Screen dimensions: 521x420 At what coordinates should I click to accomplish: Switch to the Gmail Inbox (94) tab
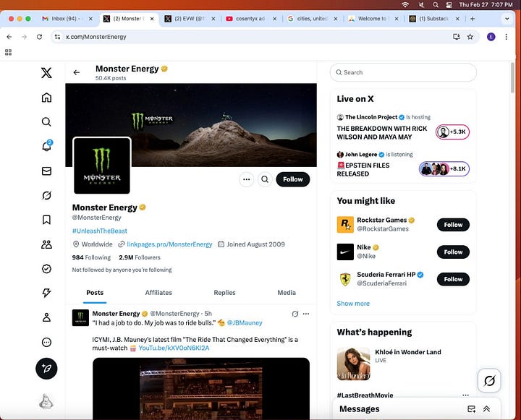[x=67, y=19]
